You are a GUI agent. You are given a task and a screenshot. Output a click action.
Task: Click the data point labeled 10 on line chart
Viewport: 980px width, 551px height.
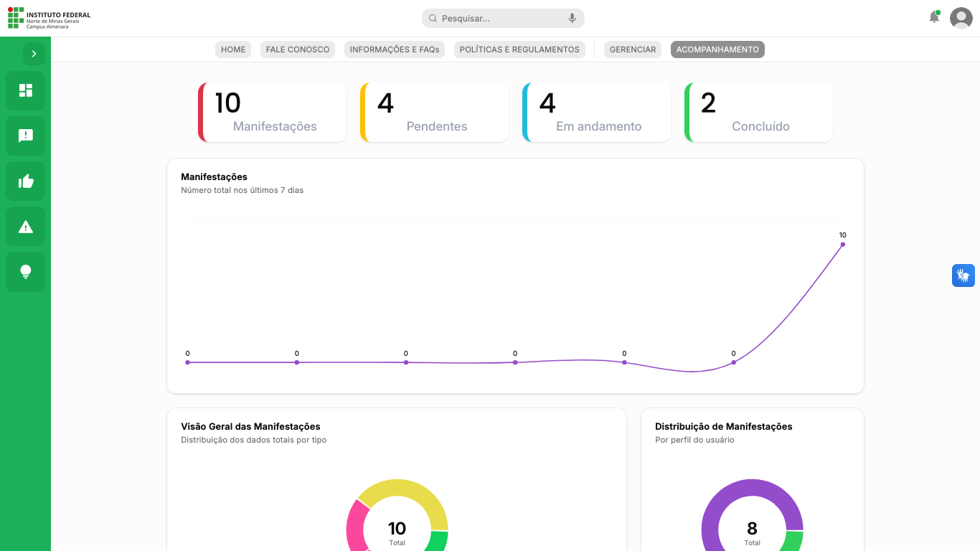(x=842, y=245)
